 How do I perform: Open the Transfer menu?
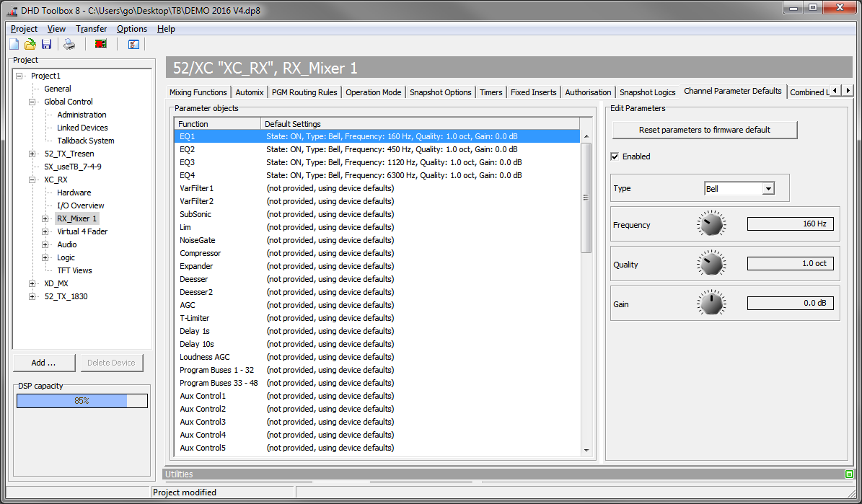[91, 29]
